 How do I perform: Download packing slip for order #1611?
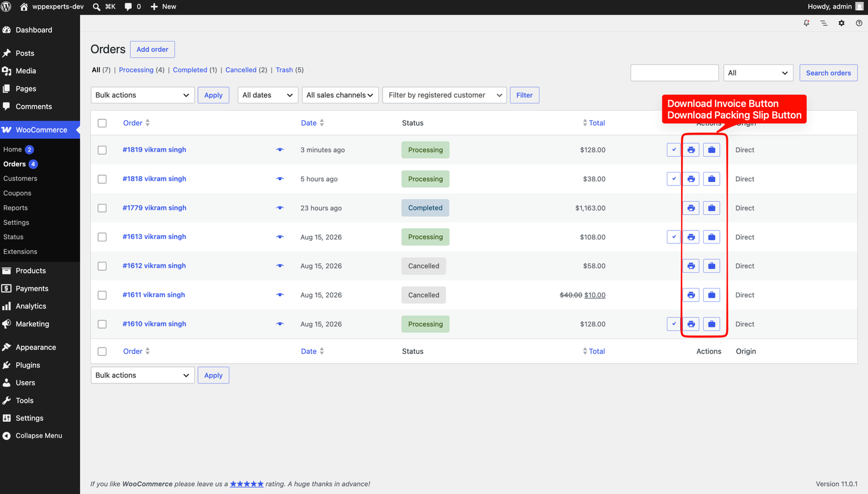711,295
